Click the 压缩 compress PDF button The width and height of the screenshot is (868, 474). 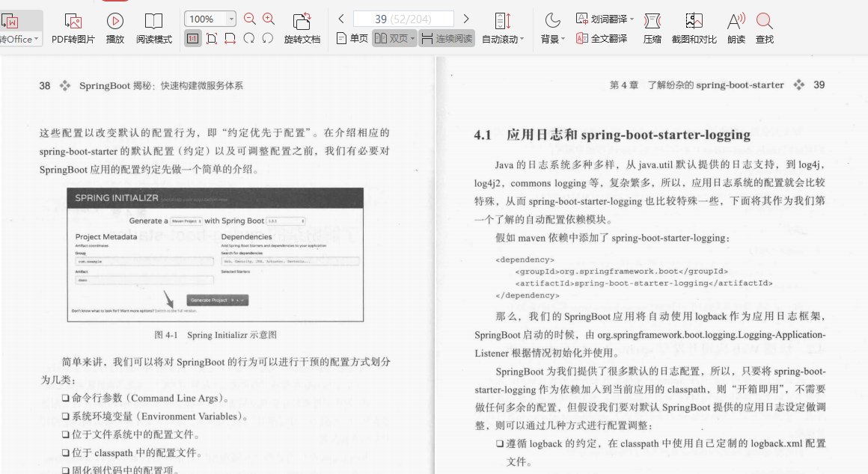tap(652, 28)
